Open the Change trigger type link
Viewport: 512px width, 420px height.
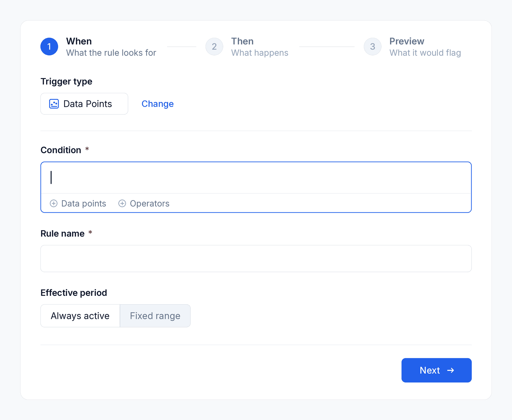[x=158, y=104]
